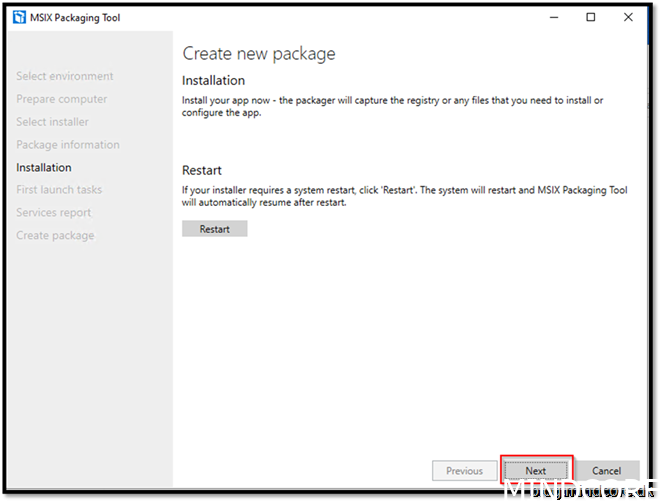Screen dimensions: 661x502
Task: Select the 'Select environment' step
Action: point(64,76)
